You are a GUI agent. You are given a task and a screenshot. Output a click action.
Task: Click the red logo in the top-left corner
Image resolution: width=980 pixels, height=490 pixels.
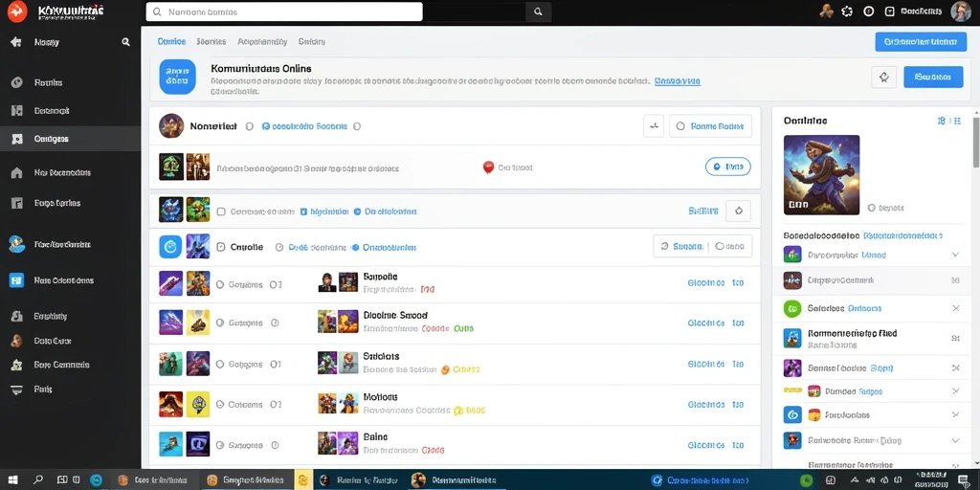(x=17, y=11)
